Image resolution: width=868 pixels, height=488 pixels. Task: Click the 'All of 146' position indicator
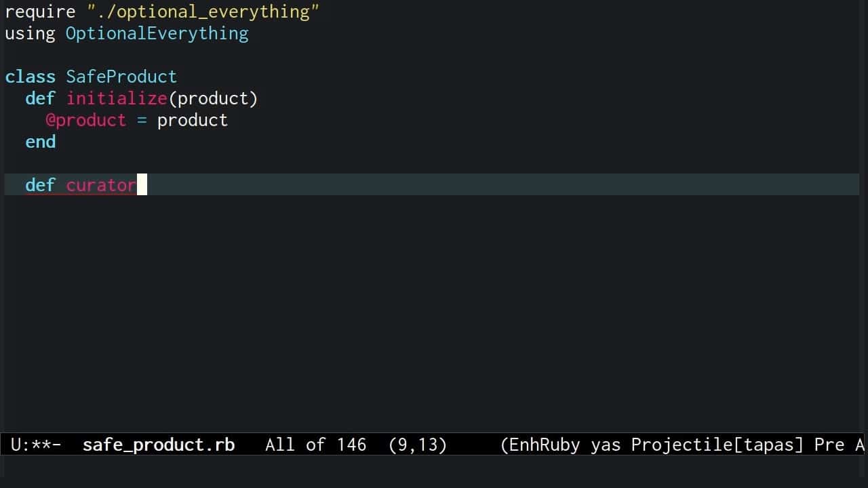(x=315, y=445)
